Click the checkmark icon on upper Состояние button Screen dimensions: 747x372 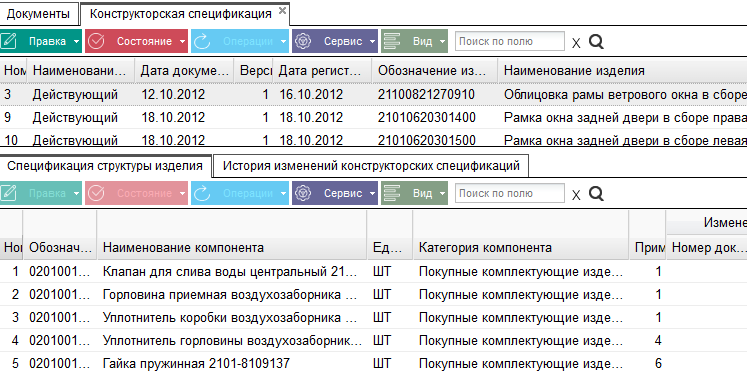96,41
